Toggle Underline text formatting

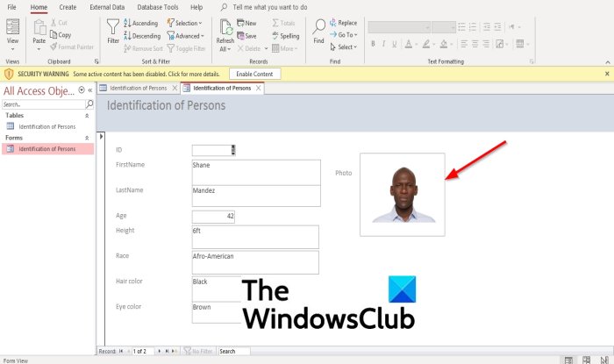coord(395,44)
